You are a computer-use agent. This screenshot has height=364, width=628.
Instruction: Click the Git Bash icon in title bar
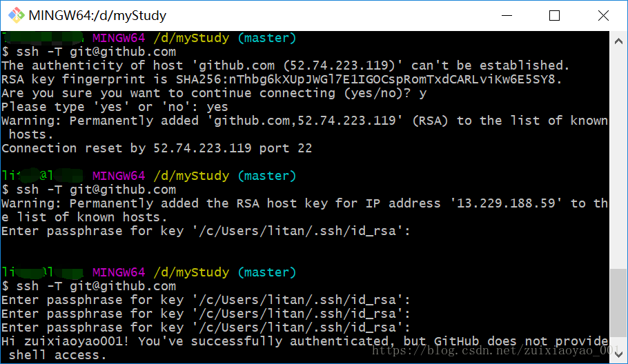pyautogui.click(x=17, y=15)
